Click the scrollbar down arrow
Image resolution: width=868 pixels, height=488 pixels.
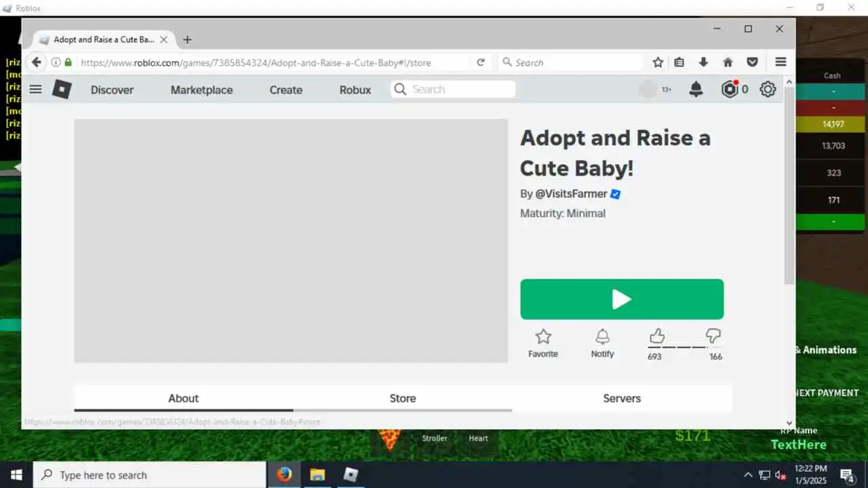(x=789, y=422)
